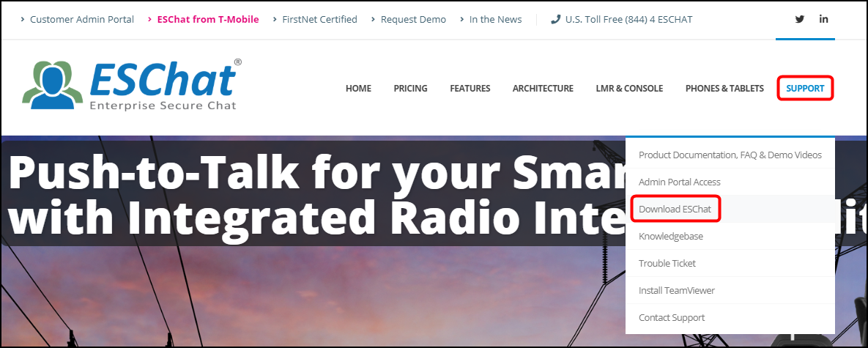Open the ESChat from T-Mobile link
This screenshot has height=348, width=868.
pos(207,19)
